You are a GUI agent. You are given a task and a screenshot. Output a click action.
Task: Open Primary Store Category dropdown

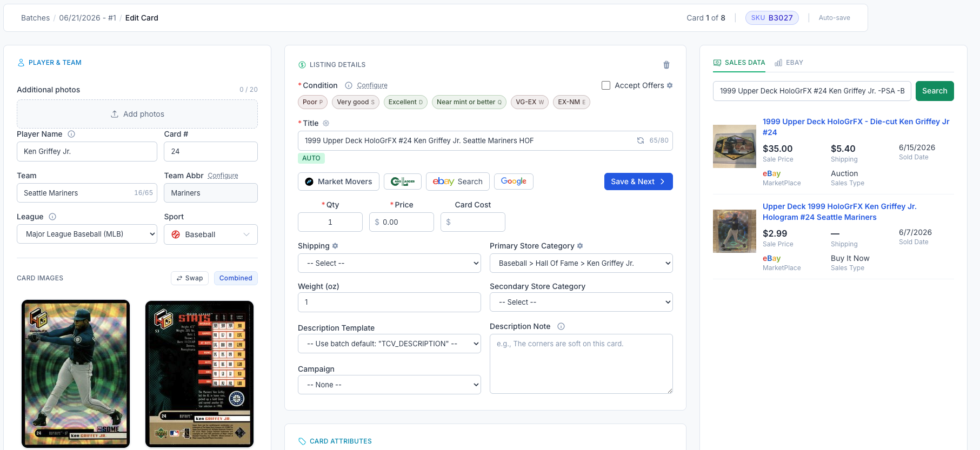(581, 263)
